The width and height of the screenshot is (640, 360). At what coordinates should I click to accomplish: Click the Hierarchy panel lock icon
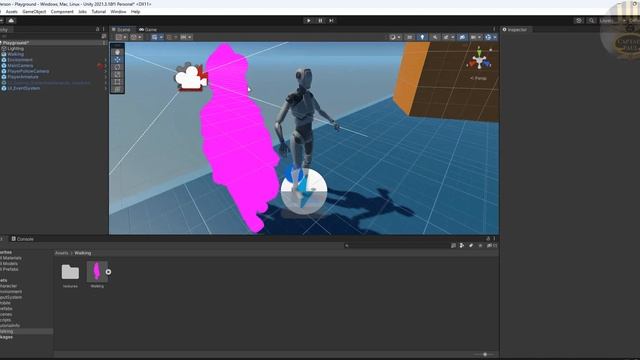pyautogui.click(x=98, y=29)
